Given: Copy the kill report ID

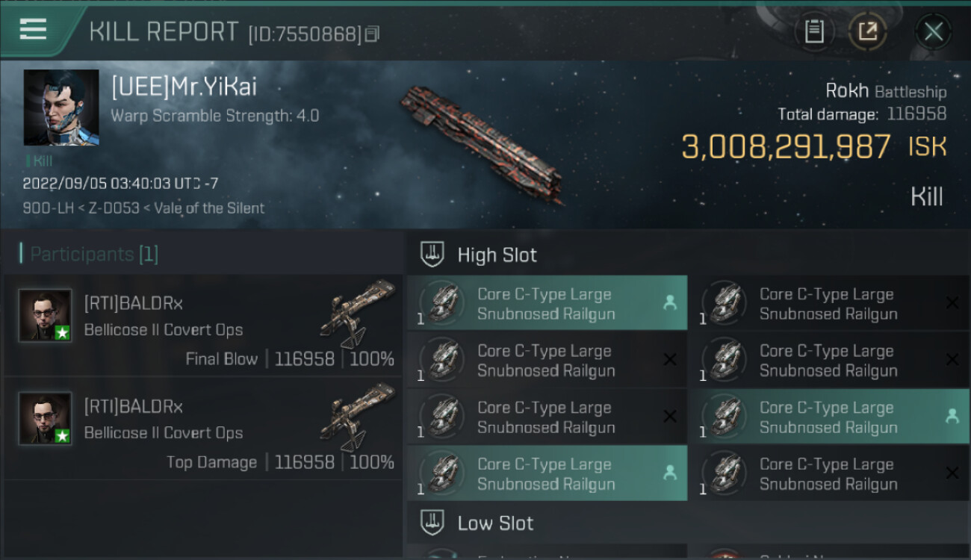Looking at the screenshot, I should (x=372, y=34).
